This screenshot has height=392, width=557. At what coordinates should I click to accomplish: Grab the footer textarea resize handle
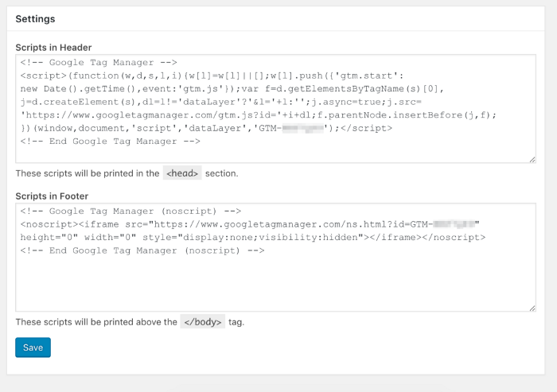pyautogui.click(x=532, y=309)
